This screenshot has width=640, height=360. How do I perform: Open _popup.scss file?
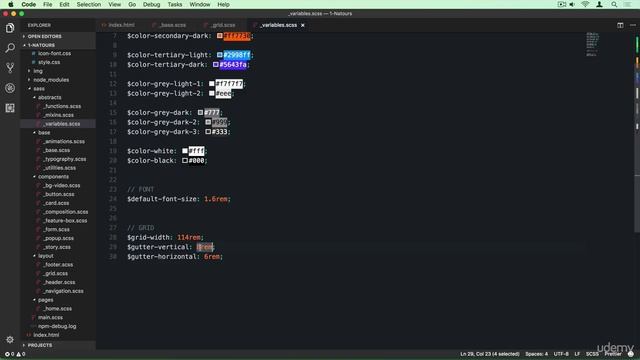58,238
